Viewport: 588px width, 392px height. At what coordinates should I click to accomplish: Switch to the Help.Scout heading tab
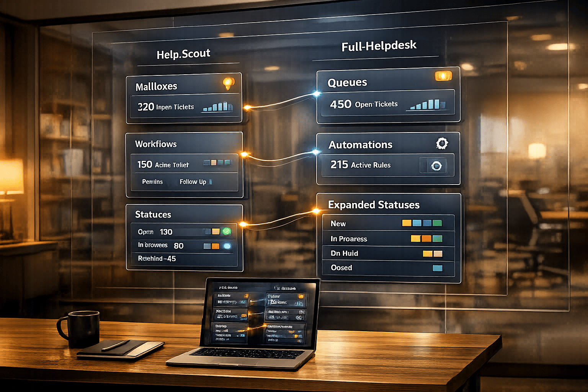(x=183, y=54)
